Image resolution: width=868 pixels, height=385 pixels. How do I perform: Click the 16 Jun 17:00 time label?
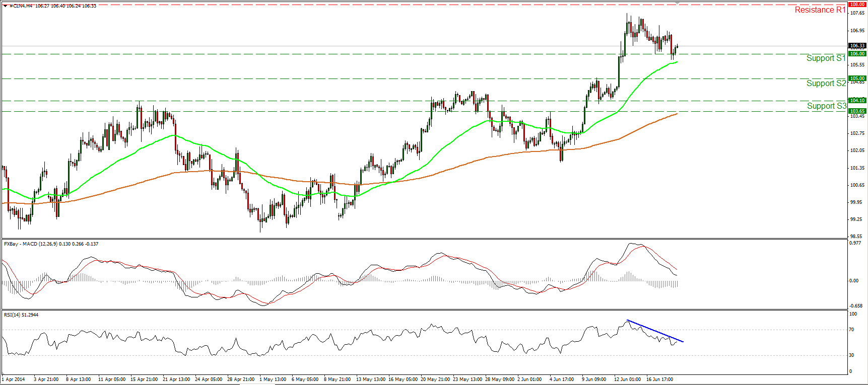pyautogui.click(x=659, y=379)
